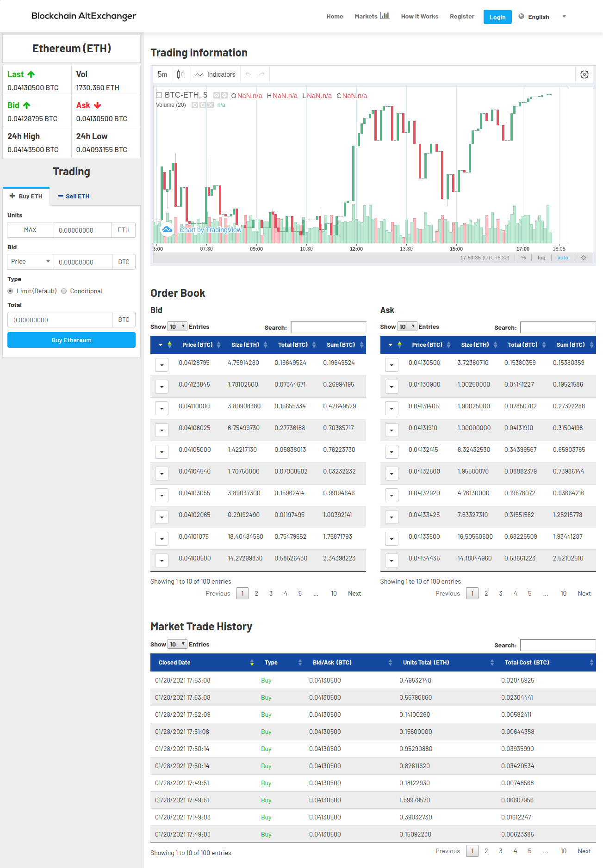603x868 pixels.
Task: Select the Conditional order type
Action: [64, 291]
